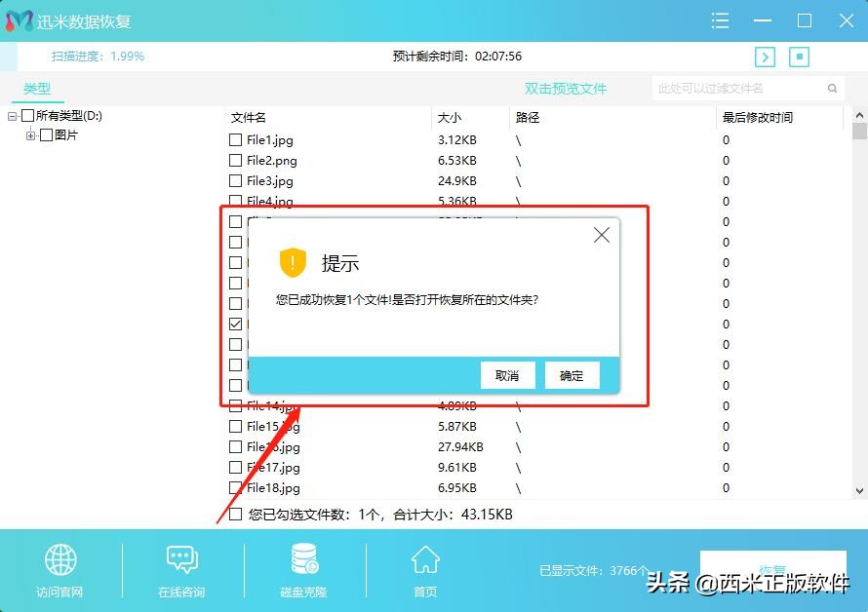Click the 所有类型(D:) tree item label
Image resolution: width=868 pixels, height=612 pixels.
(x=69, y=116)
